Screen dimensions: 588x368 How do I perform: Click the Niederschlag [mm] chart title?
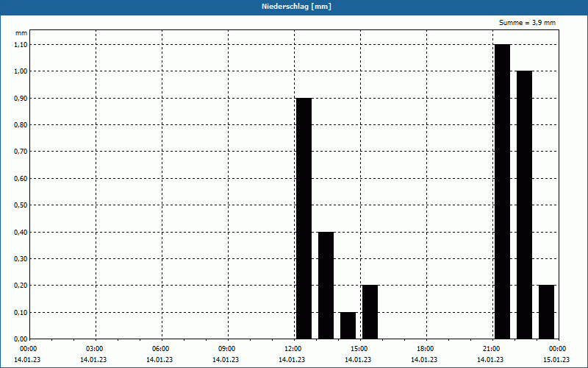tap(296, 7)
